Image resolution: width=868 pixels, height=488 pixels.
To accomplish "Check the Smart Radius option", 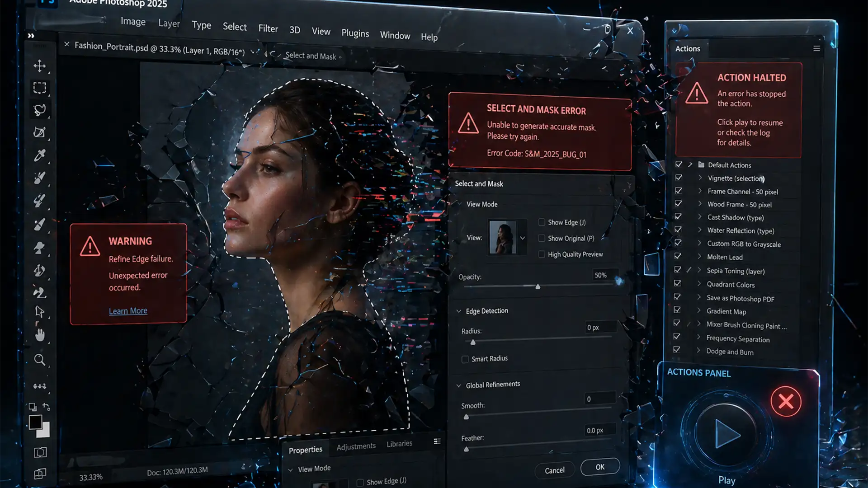I will click(465, 359).
